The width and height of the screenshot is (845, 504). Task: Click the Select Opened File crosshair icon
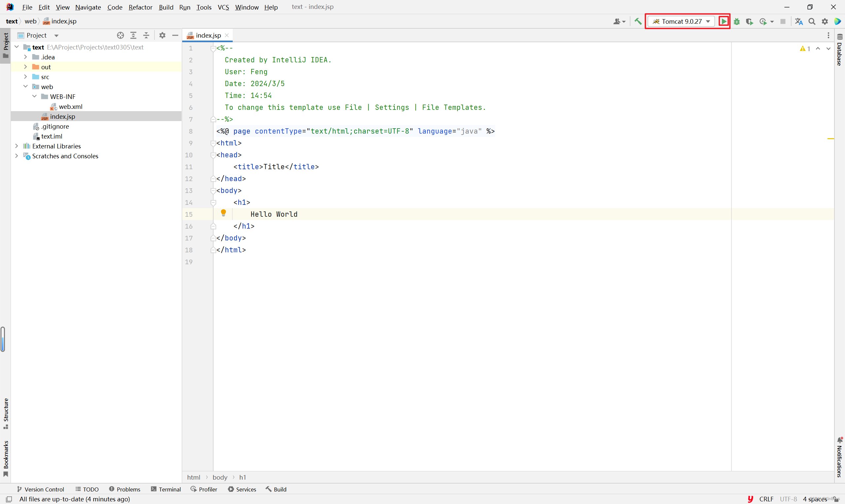click(120, 35)
